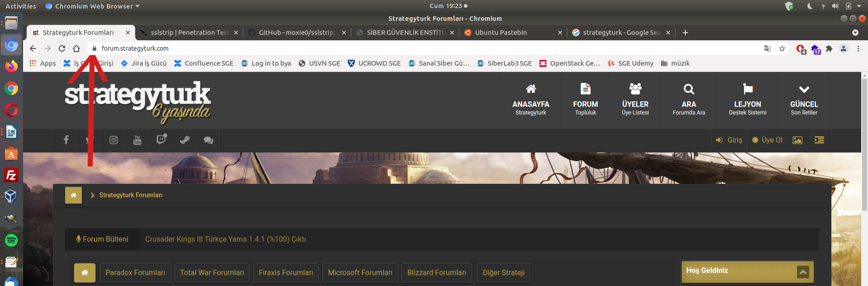The image size is (868, 286).
Task: Open Total War Forumları
Action: click(212, 272)
